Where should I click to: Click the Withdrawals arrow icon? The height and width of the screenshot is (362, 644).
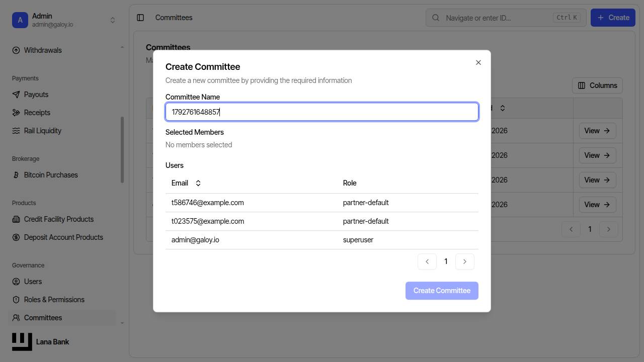tap(16, 50)
